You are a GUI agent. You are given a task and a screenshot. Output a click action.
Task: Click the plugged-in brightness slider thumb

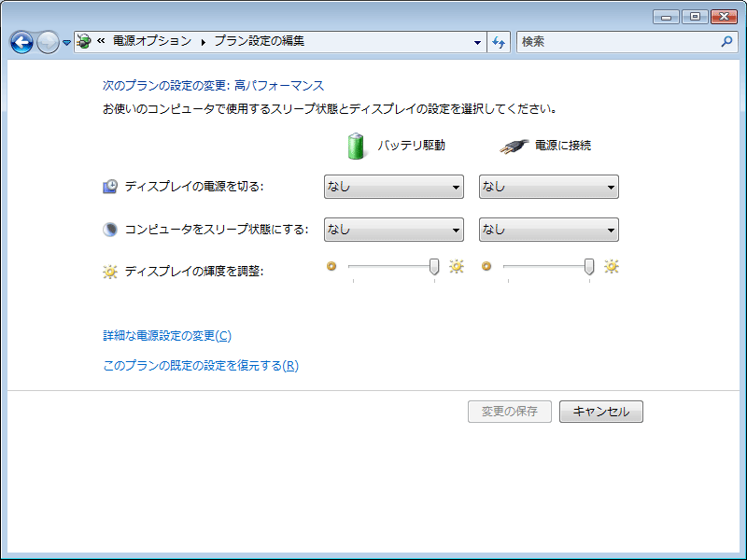click(589, 267)
